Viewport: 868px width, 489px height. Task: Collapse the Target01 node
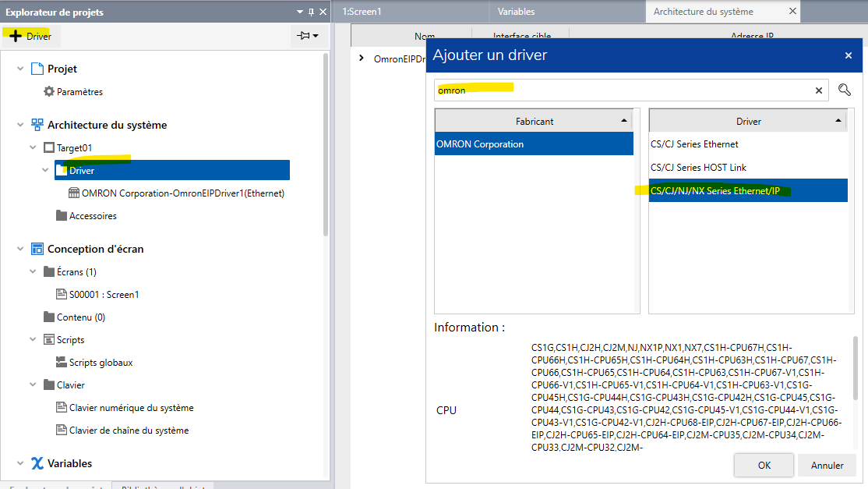click(33, 147)
